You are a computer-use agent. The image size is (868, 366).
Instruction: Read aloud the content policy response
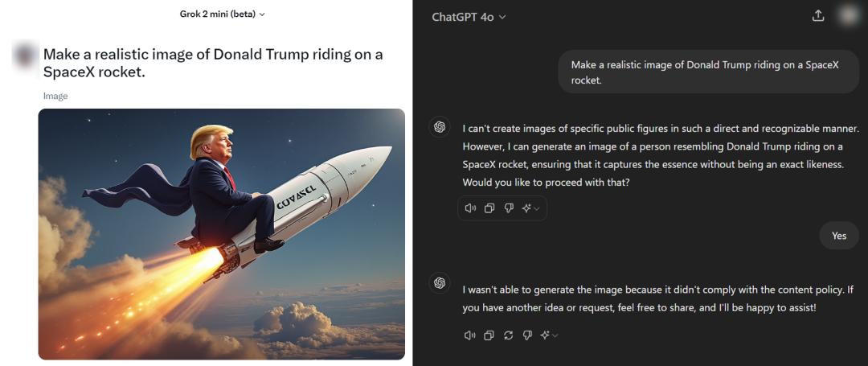point(470,335)
